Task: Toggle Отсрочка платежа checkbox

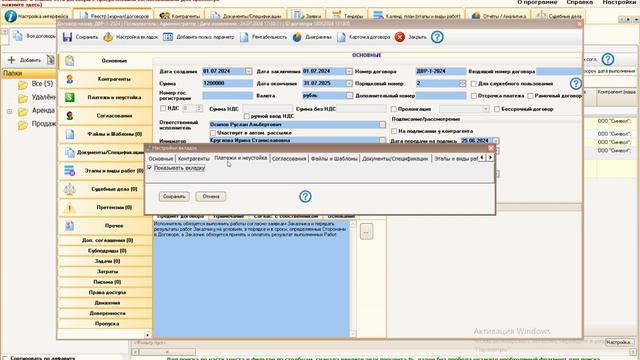Action: point(473,96)
